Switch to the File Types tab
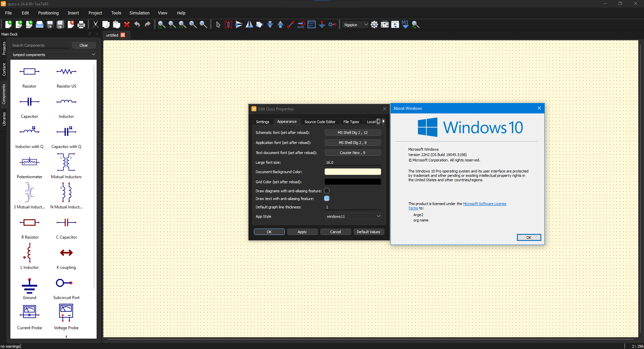Image resolution: width=644 pixels, height=349 pixels. (351, 122)
